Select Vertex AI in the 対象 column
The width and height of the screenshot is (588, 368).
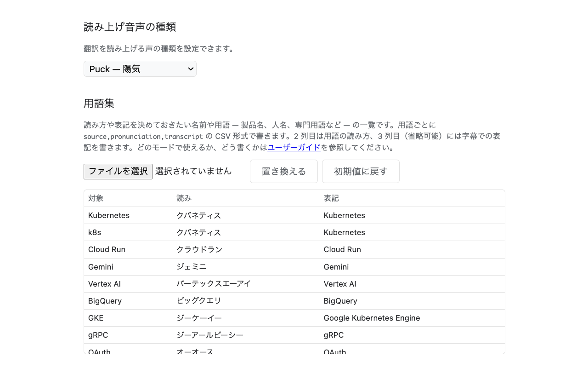[x=104, y=284]
